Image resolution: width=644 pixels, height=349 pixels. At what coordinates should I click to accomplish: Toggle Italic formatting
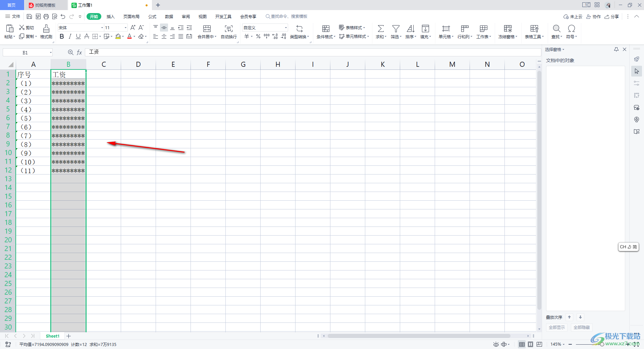point(70,36)
